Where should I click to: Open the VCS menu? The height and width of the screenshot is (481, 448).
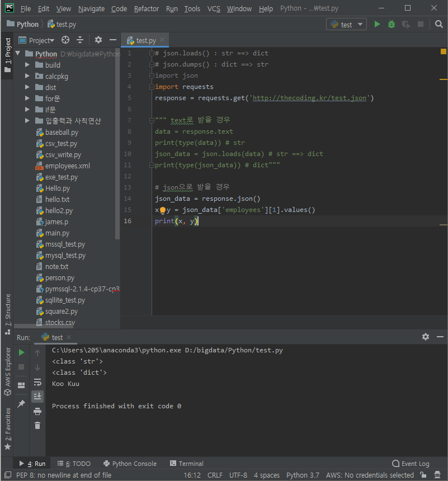(214, 8)
